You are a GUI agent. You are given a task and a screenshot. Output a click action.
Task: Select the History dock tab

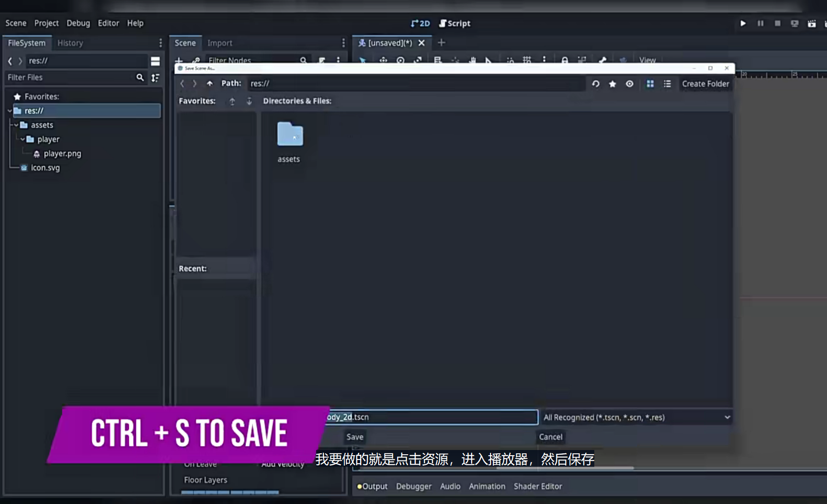pyautogui.click(x=70, y=43)
